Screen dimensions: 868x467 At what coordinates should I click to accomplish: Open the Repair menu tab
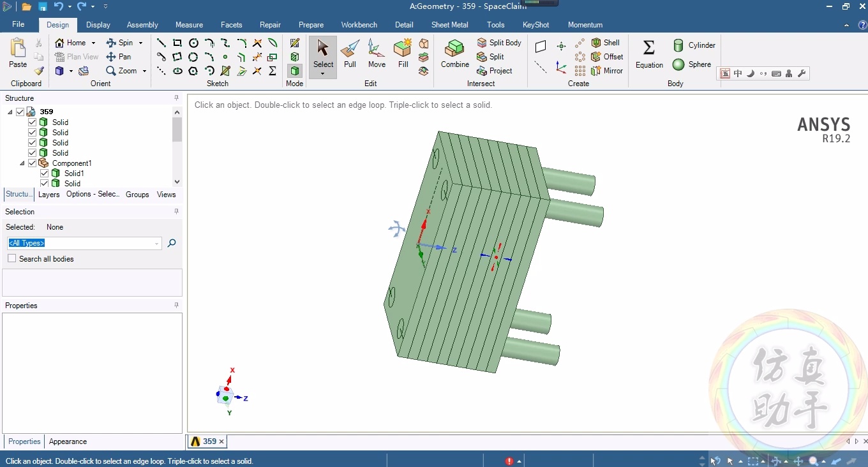(x=270, y=25)
